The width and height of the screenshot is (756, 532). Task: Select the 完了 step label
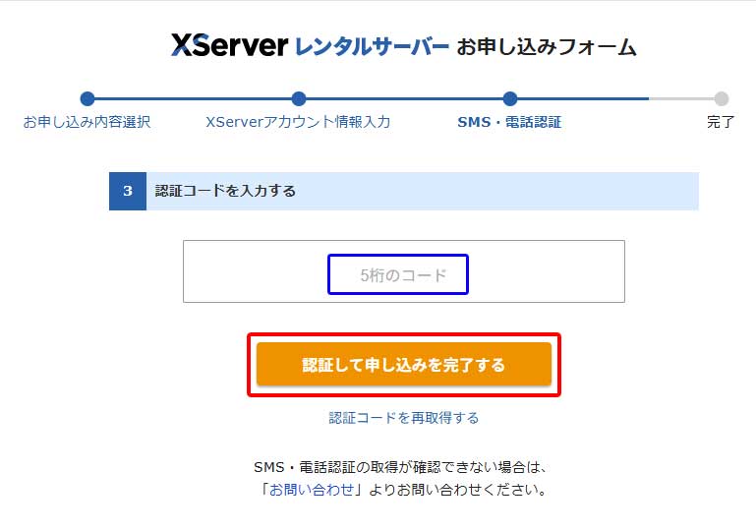tap(721, 122)
